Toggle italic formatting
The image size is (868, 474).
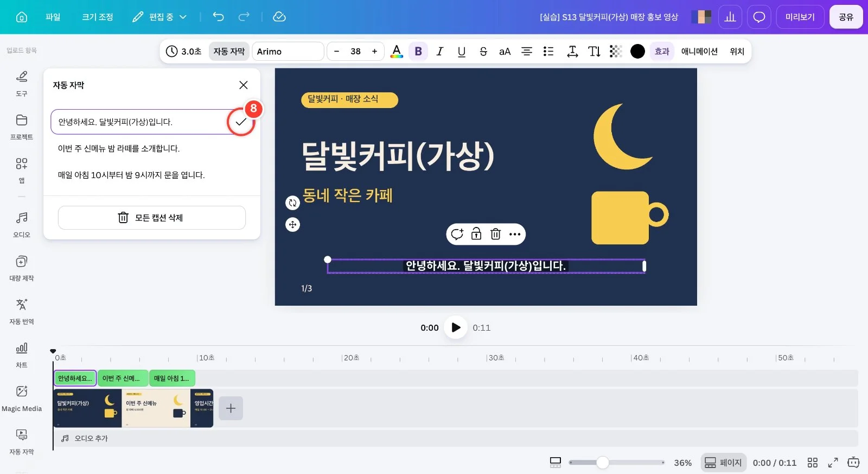click(x=440, y=51)
